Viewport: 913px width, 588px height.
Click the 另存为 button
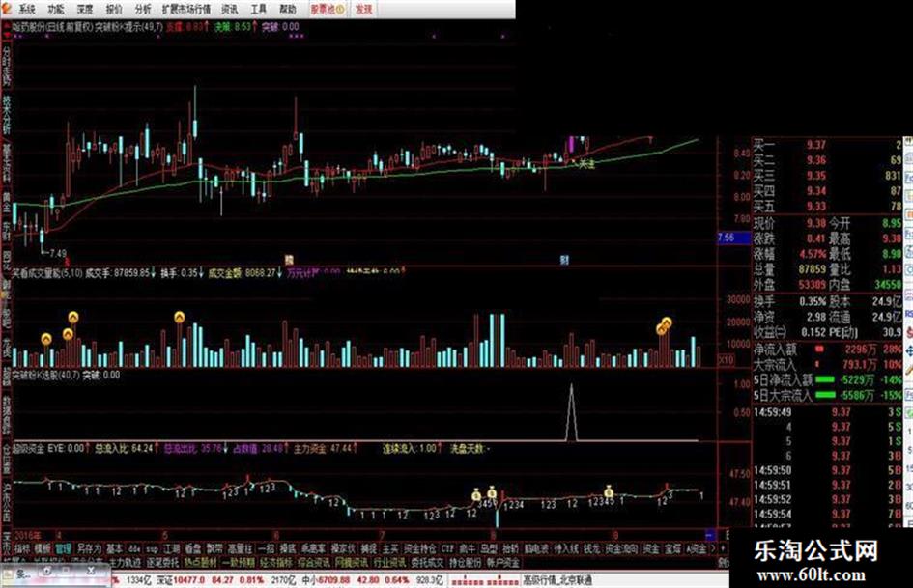coord(89,549)
